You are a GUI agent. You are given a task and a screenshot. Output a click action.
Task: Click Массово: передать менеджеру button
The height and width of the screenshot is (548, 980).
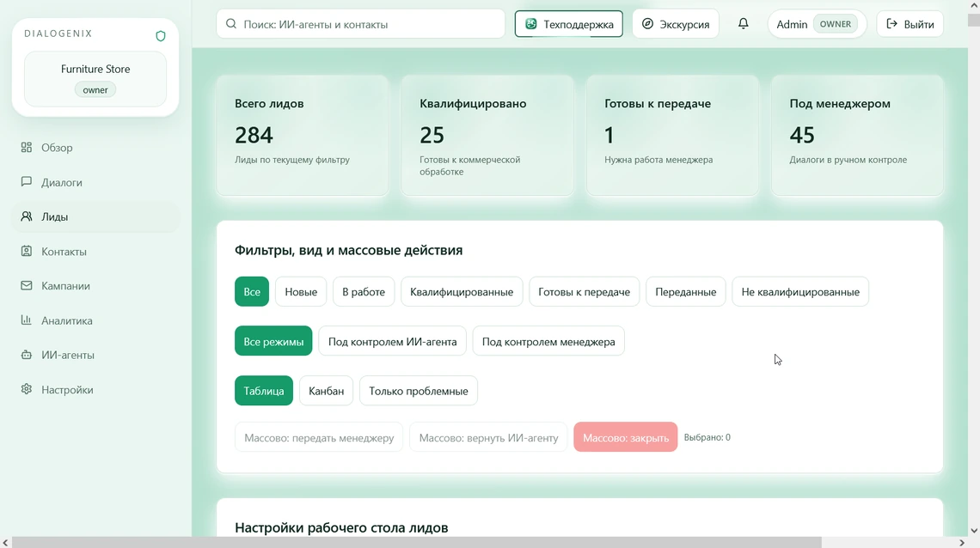[319, 437]
